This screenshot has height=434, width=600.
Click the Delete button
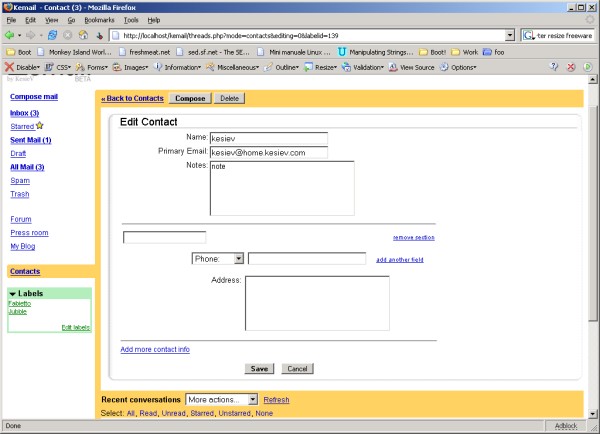coord(230,98)
